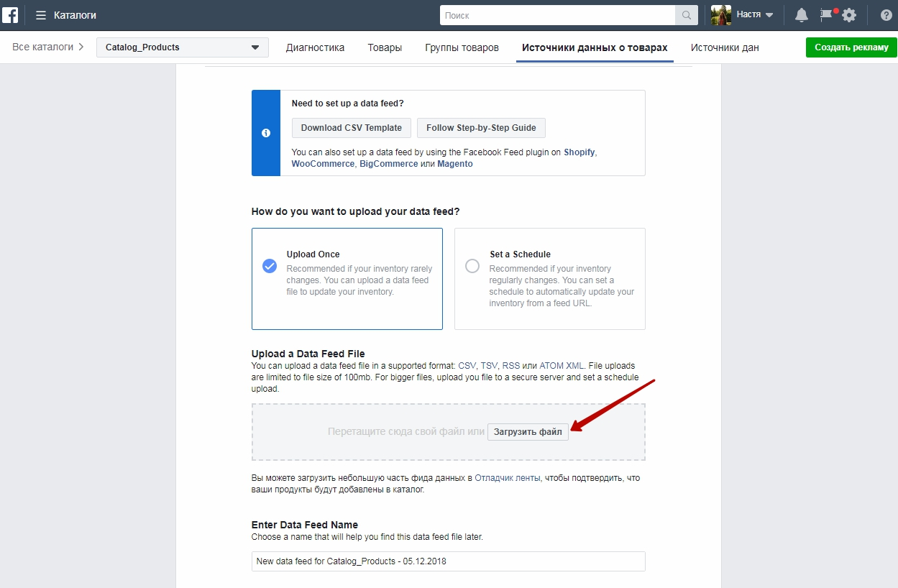Open the RSS format link
898x588 pixels.
pyautogui.click(x=510, y=366)
